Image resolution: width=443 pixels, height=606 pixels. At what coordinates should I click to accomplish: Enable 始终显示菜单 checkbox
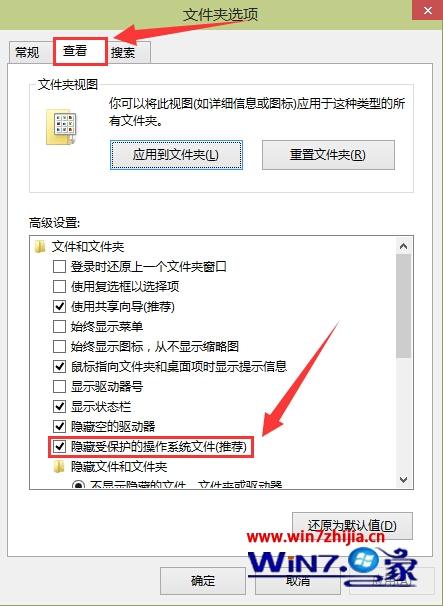(59, 327)
